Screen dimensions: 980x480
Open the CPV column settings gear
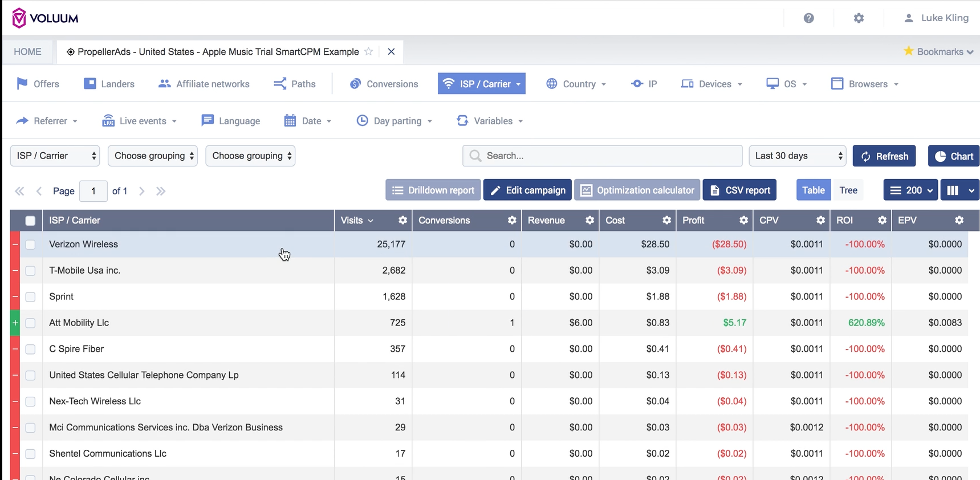coord(820,220)
